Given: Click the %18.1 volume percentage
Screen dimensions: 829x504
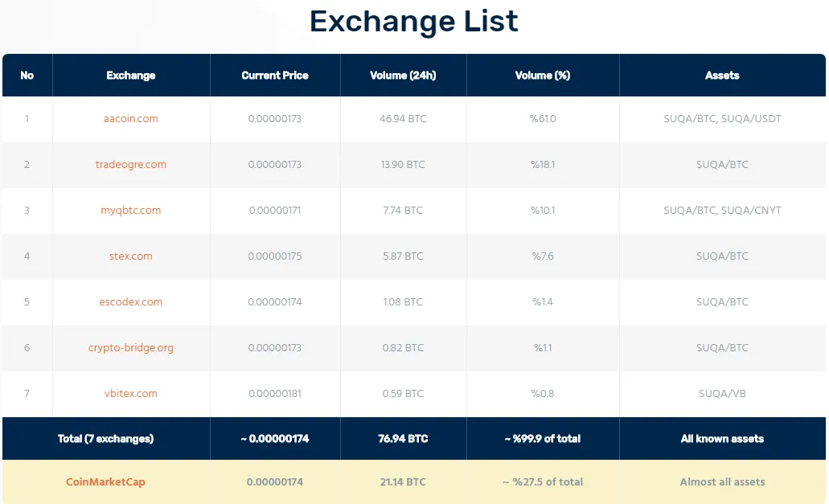Looking at the screenshot, I should pyautogui.click(x=543, y=164).
